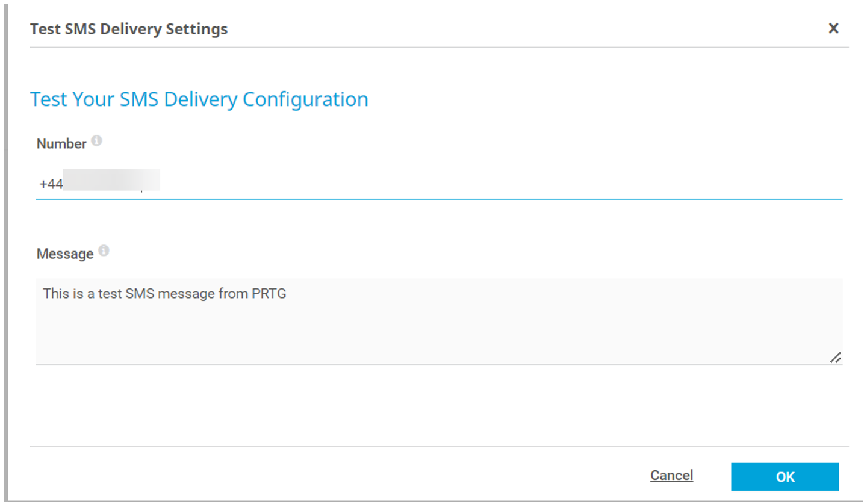The height and width of the screenshot is (504, 867).
Task: Click the blue Test Your SMS Delivery Configuration heading
Action: coord(199,99)
